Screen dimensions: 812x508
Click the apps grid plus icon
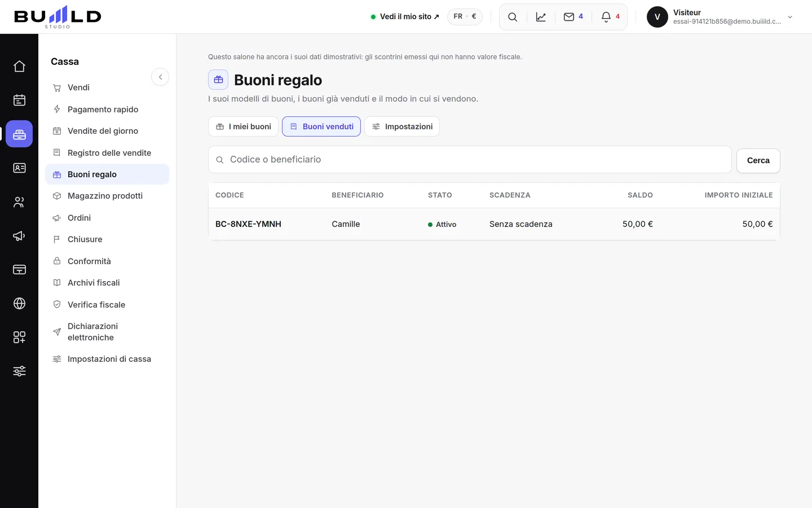coord(19,337)
